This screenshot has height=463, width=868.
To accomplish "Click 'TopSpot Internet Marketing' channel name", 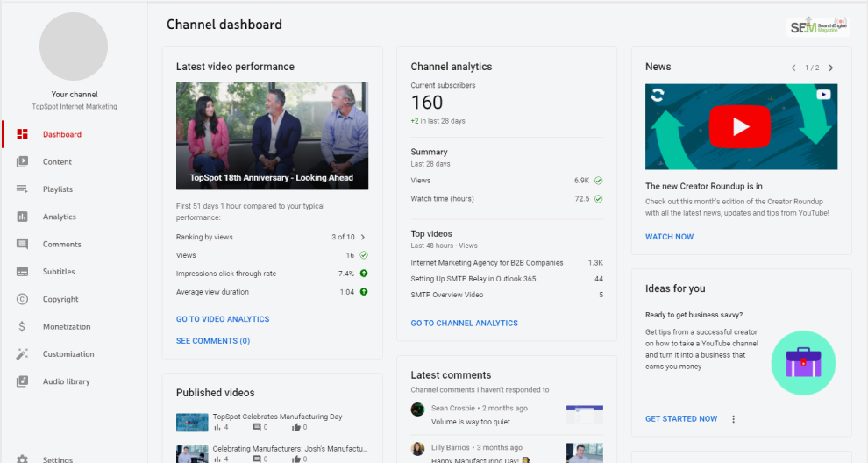I will pos(75,106).
